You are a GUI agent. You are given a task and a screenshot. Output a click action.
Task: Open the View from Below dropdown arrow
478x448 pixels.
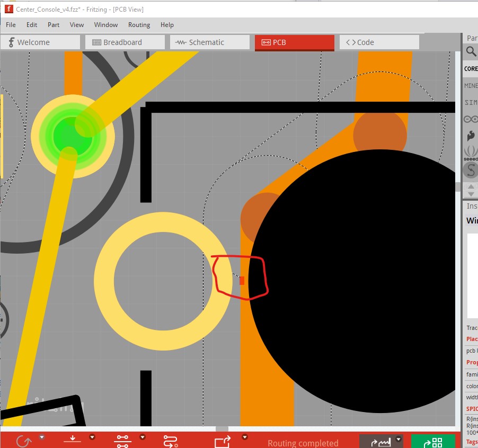(92, 437)
